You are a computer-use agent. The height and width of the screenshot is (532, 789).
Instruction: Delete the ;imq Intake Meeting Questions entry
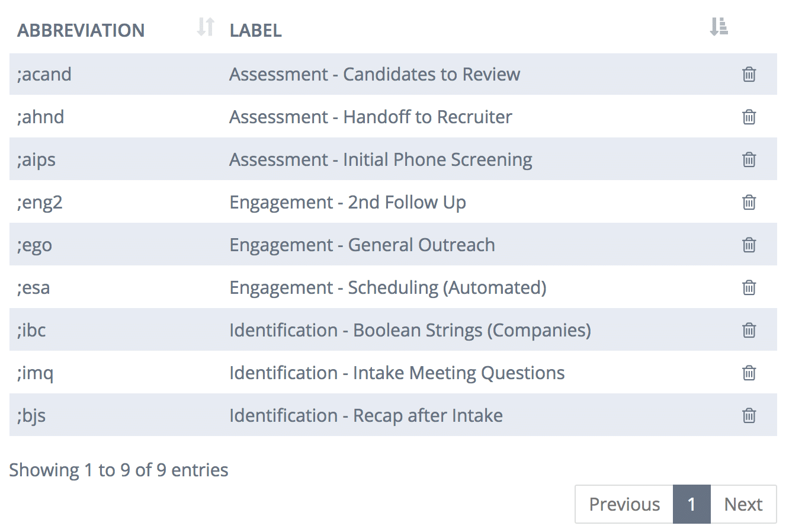point(749,373)
